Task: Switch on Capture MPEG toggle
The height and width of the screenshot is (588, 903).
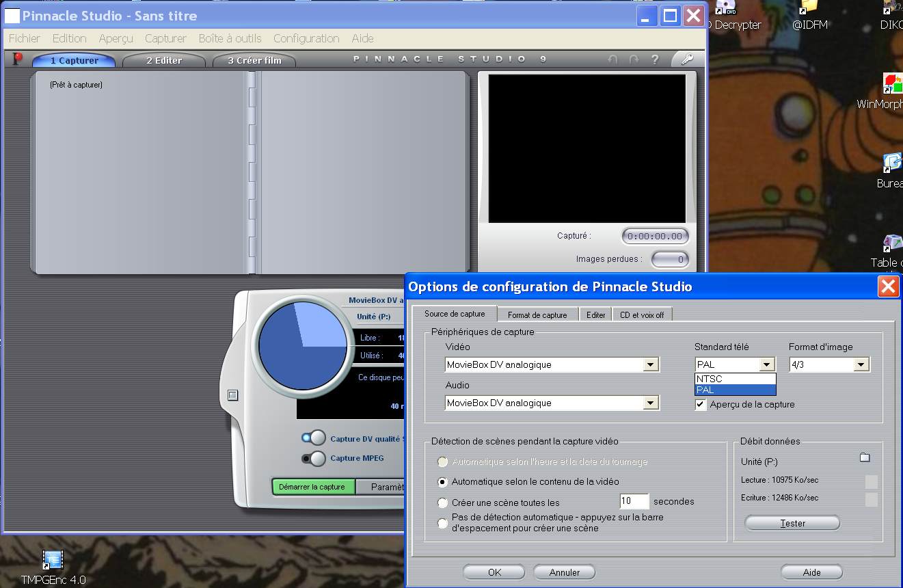Action: coord(314,458)
